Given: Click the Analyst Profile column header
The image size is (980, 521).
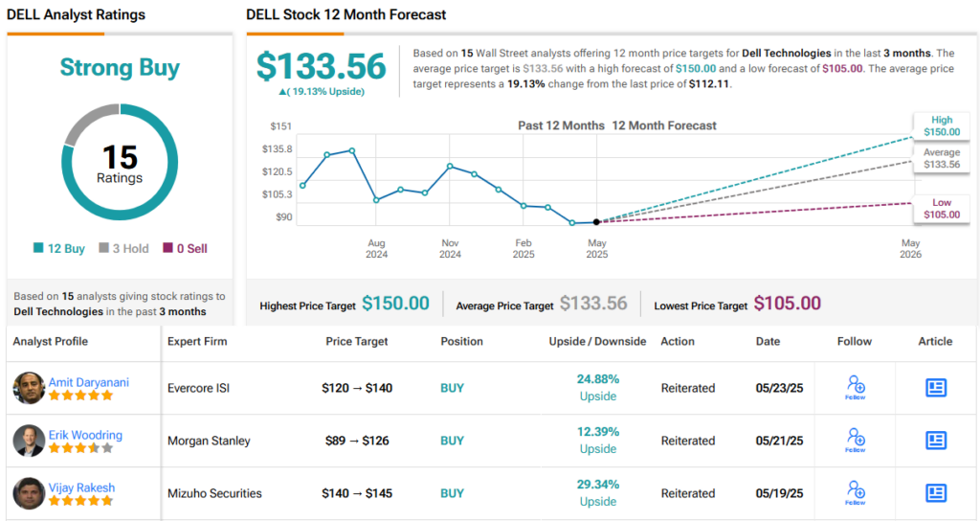Looking at the screenshot, I should (x=51, y=342).
